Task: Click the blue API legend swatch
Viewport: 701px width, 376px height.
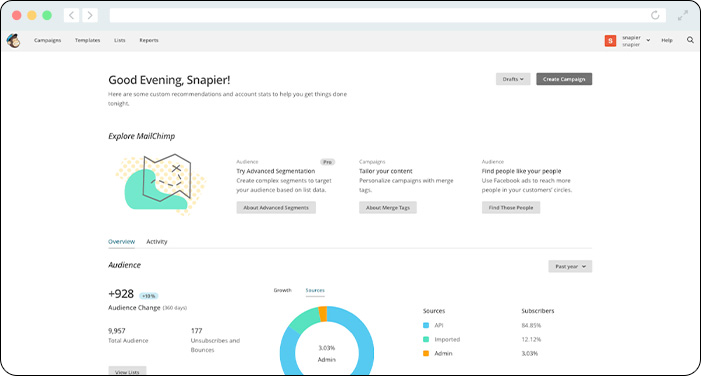Action: pos(426,325)
